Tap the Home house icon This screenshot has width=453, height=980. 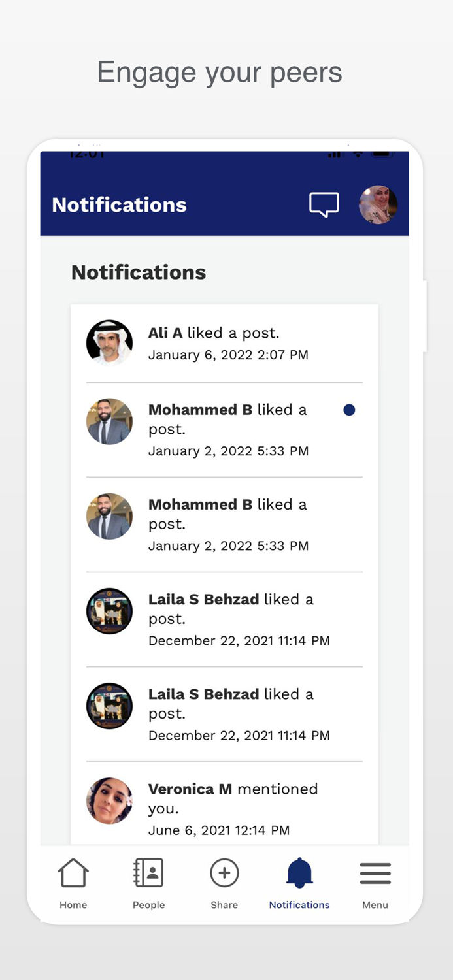pos(73,874)
